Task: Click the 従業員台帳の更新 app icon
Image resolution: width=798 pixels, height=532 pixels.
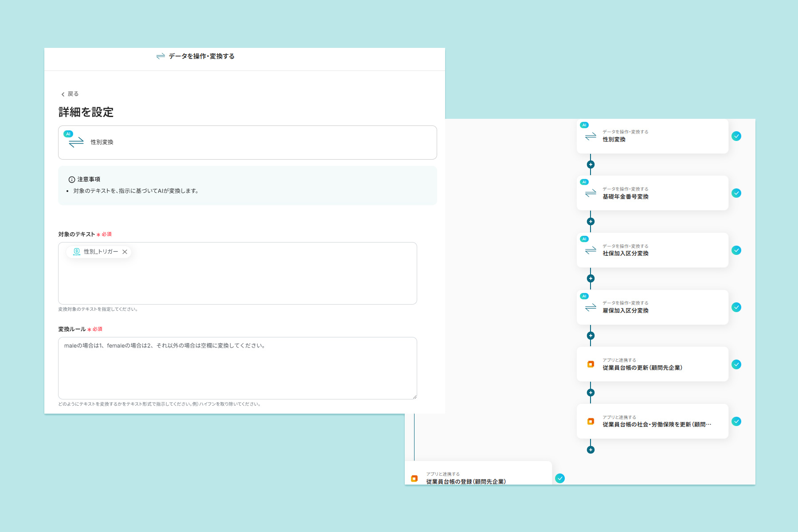Action: (x=591, y=364)
